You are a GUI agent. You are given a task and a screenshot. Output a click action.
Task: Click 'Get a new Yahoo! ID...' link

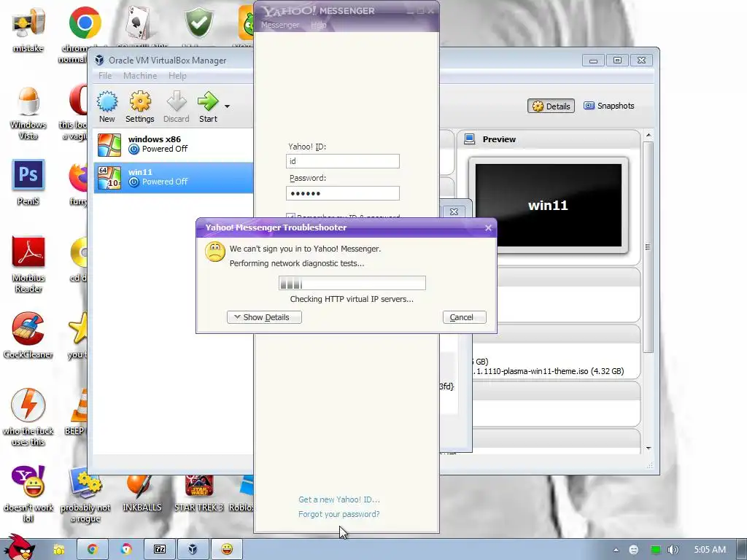(x=339, y=499)
